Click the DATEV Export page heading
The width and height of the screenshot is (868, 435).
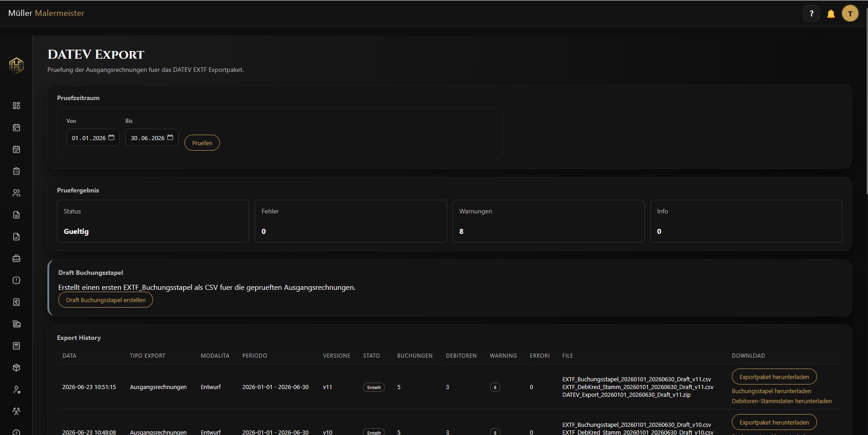(x=96, y=55)
